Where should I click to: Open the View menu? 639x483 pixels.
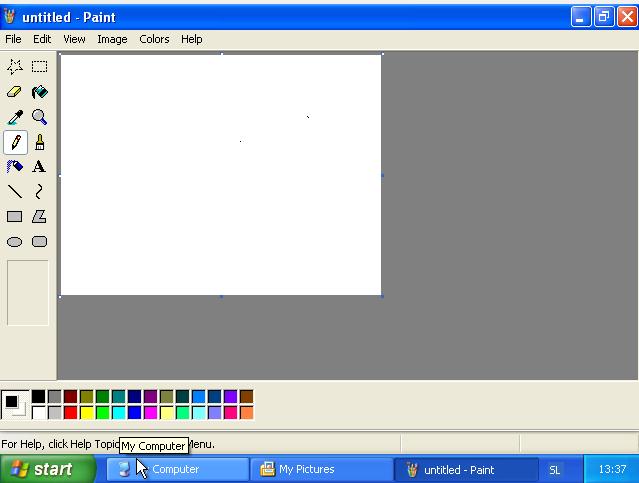tap(74, 39)
